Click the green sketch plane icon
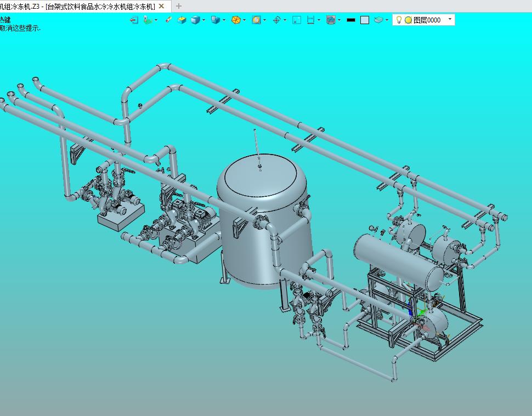 (148, 20)
